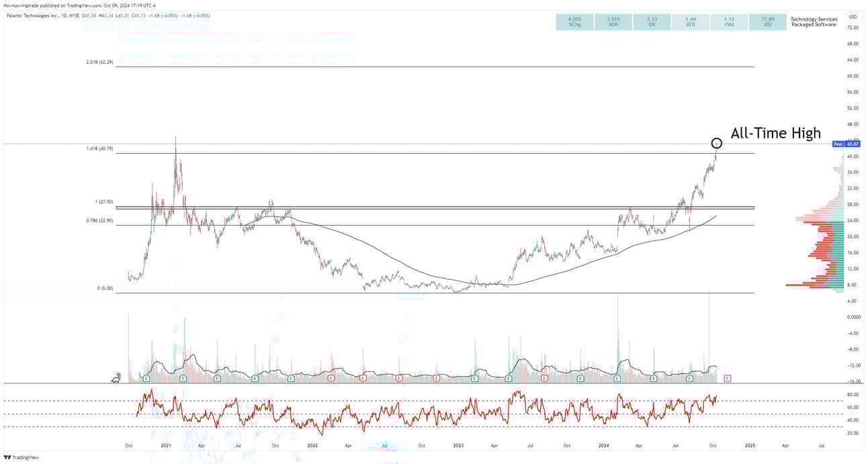Click the 64.00 price axis label
This screenshot has height=464, width=868.
853,60
